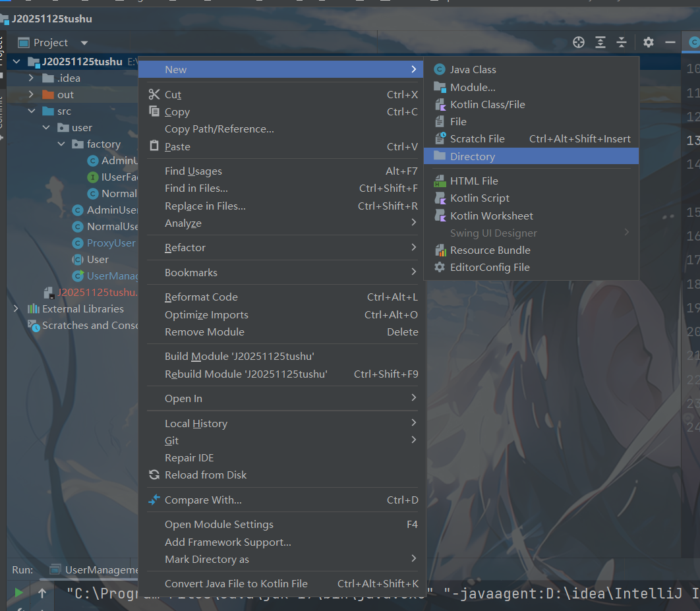Collapse the src folder chevron
This screenshot has height=611, width=700.
coord(31,111)
